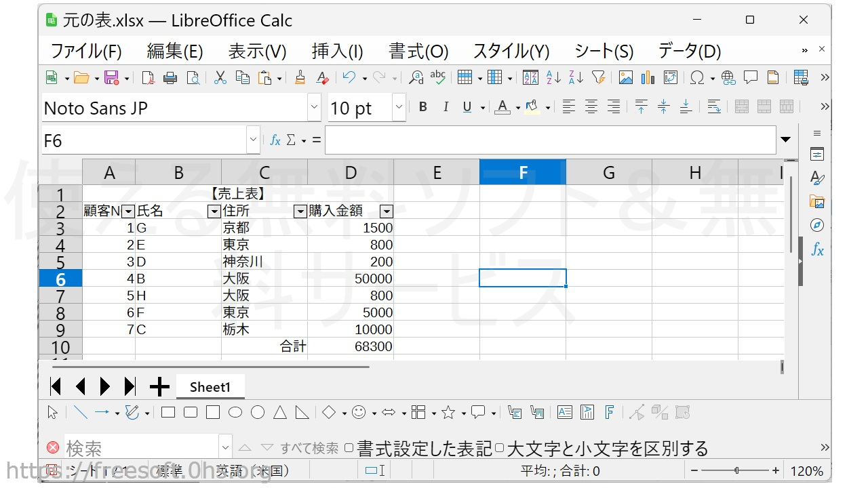Open the 購入金額 column filter dropdown

[386, 211]
